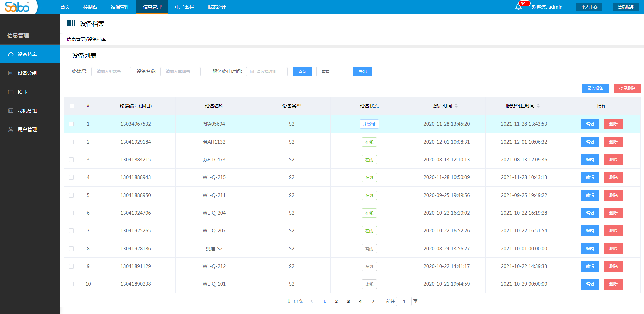Click the IC 卡 card icon
The image size is (644, 314).
(11, 92)
